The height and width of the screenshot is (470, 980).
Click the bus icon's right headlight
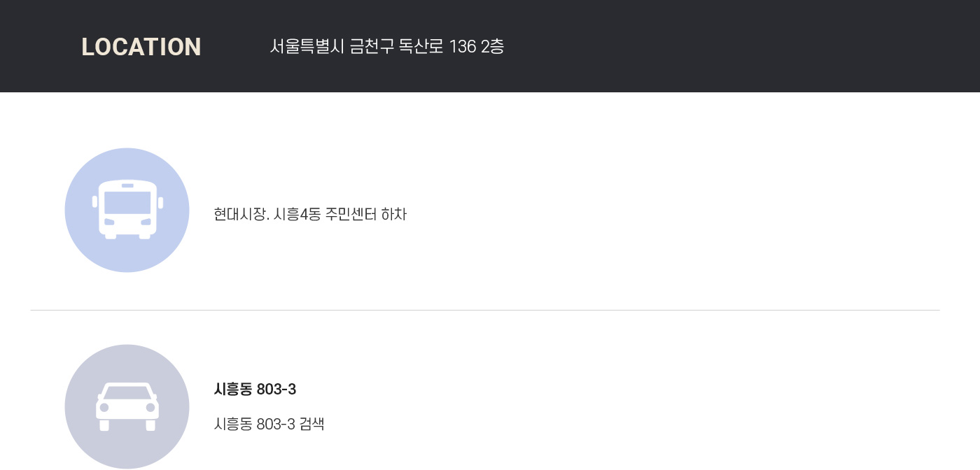click(x=146, y=222)
